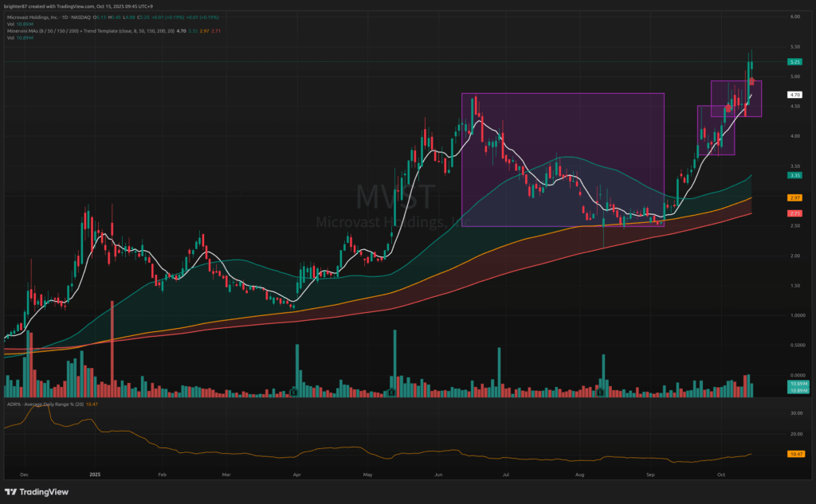Click the orange 10.47 ADR value label
Image resolution: width=816 pixels, height=504 pixels.
794,454
